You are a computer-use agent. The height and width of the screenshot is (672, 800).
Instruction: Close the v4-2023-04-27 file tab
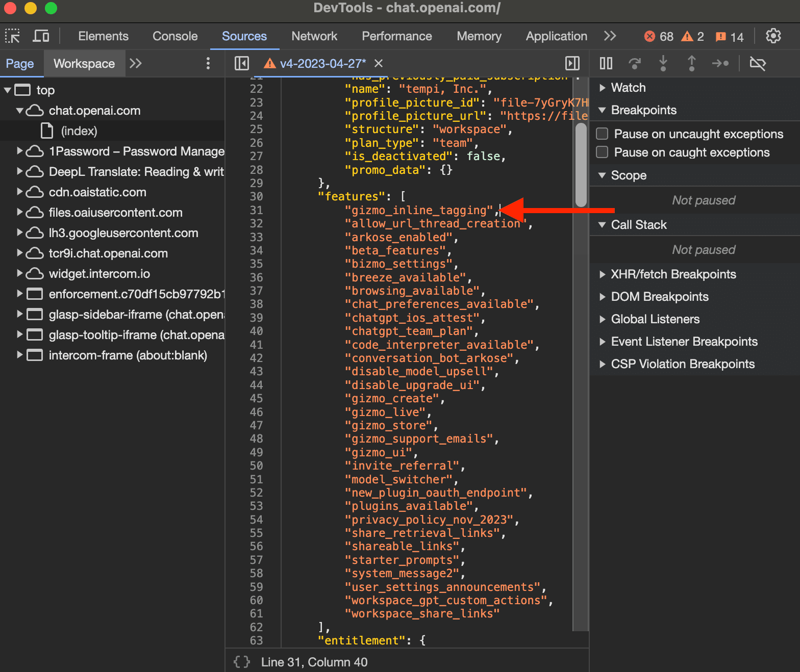coord(379,63)
